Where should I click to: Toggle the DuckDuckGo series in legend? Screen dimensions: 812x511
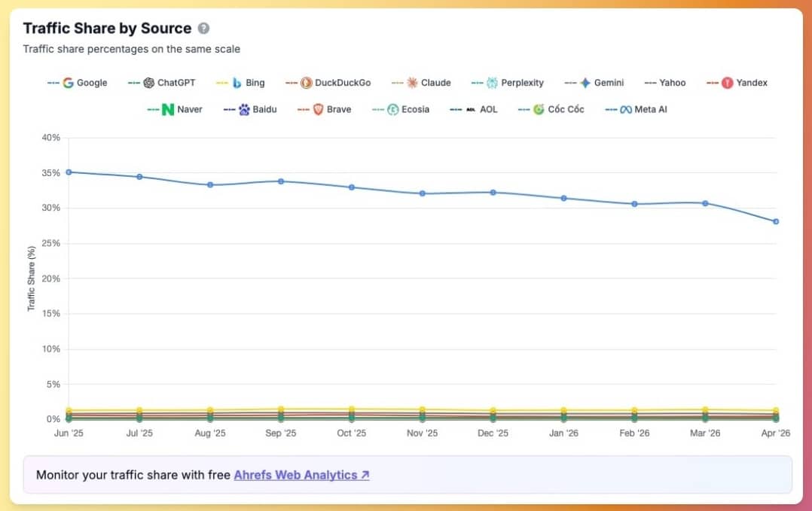(x=328, y=83)
